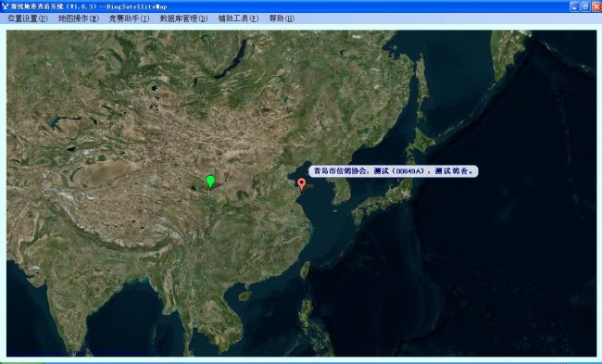Click the restore window button
Viewport: 602px width, 364px height.
585,6
